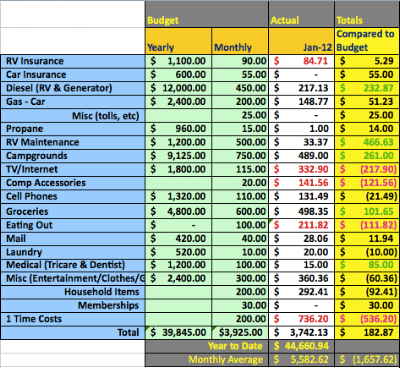Viewport: 400px width, 368px height.
Task: Select the Jan-12 header cell
Action: [301, 41]
